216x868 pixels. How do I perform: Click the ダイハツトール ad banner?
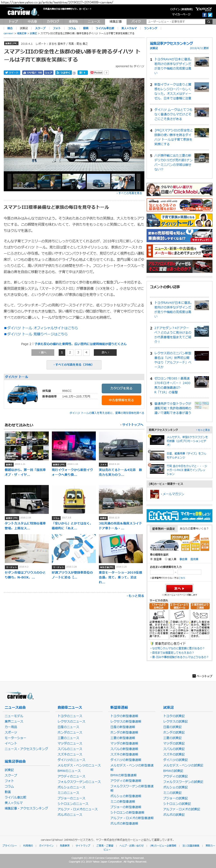click(x=179, y=220)
